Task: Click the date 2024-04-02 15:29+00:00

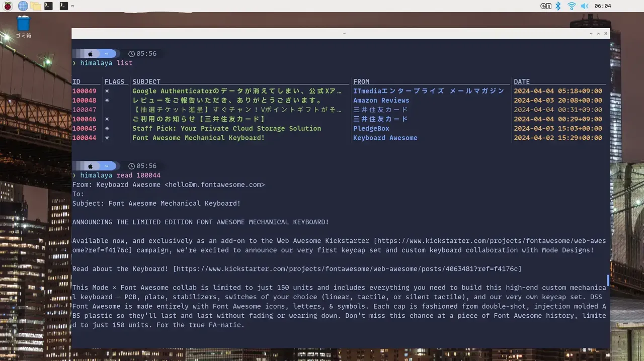Action: point(558,138)
